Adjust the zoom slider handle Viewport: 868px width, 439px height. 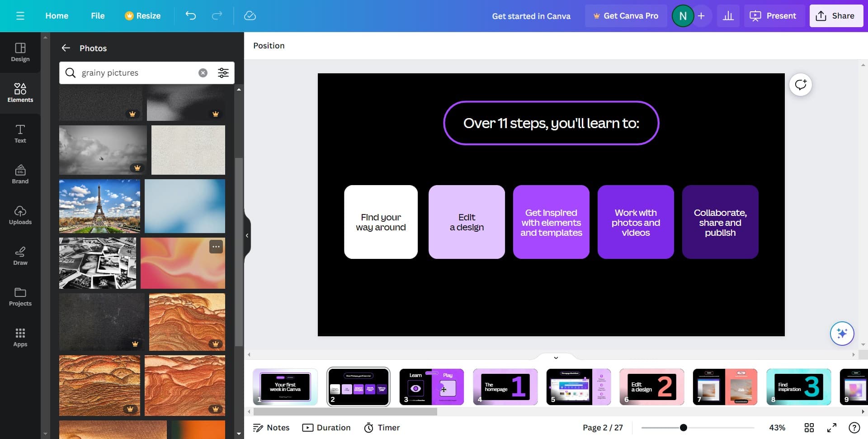click(x=684, y=428)
